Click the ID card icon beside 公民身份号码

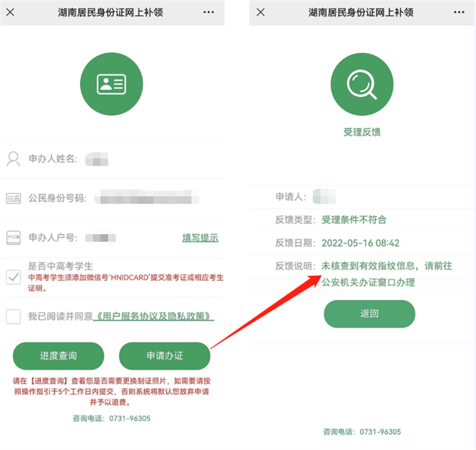13,199
